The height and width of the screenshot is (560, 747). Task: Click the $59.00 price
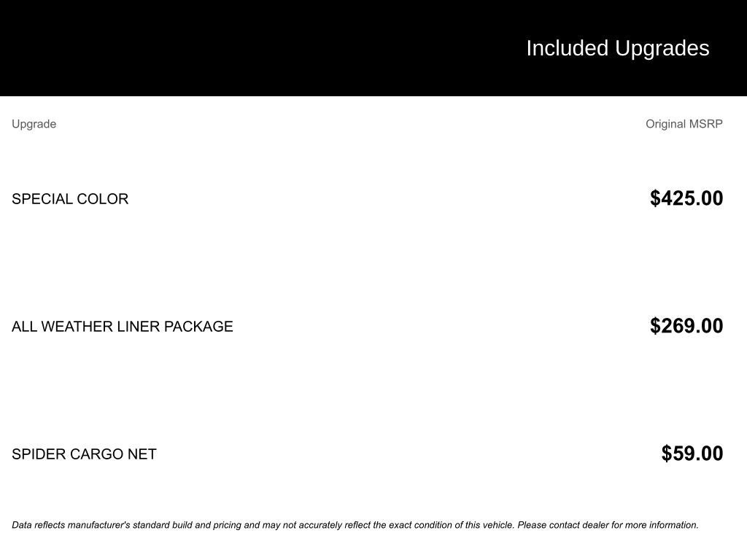pyautogui.click(x=692, y=454)
